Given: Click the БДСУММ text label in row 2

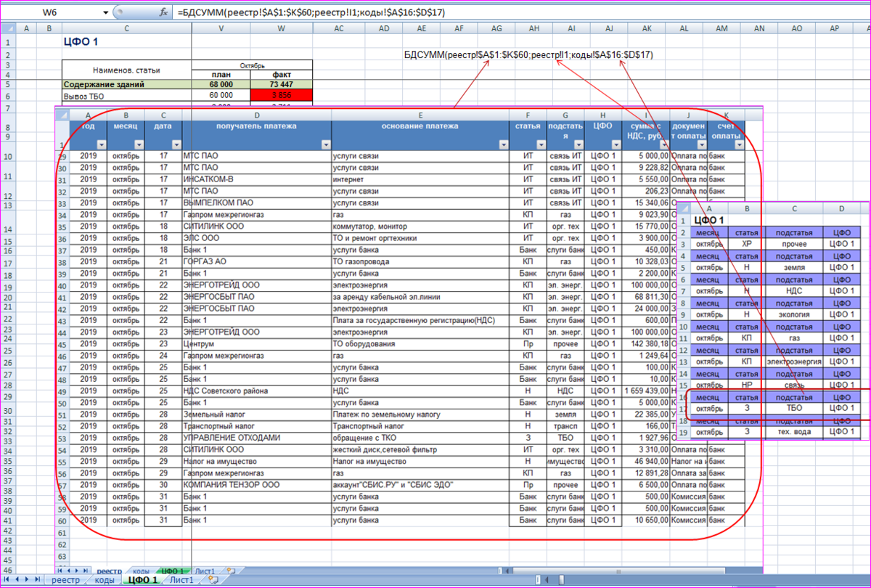Looking at the screenshot, I should 528,55.
